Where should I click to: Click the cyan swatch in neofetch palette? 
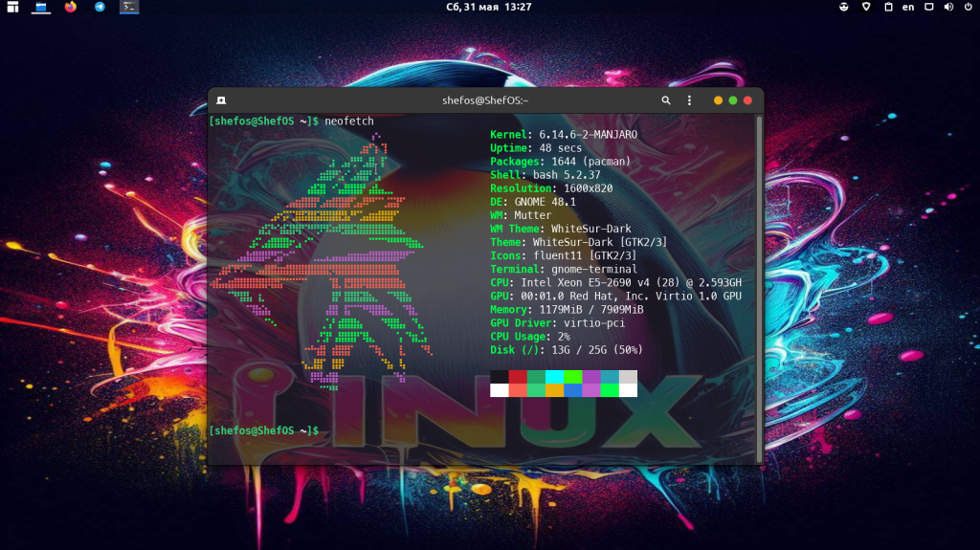[x=554, y=377]
